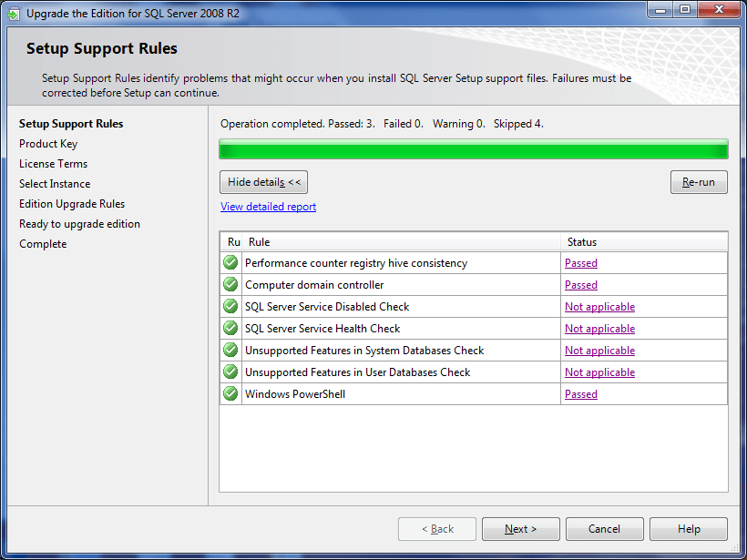Select License Terms step in sidebar
The image size is (747, 560).
click(x=54, y=164)
